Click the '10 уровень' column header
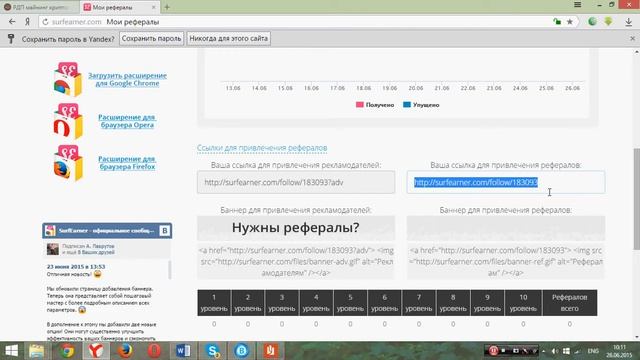The image size is (640, 360). pyautogui.click(x=523, y=303)
